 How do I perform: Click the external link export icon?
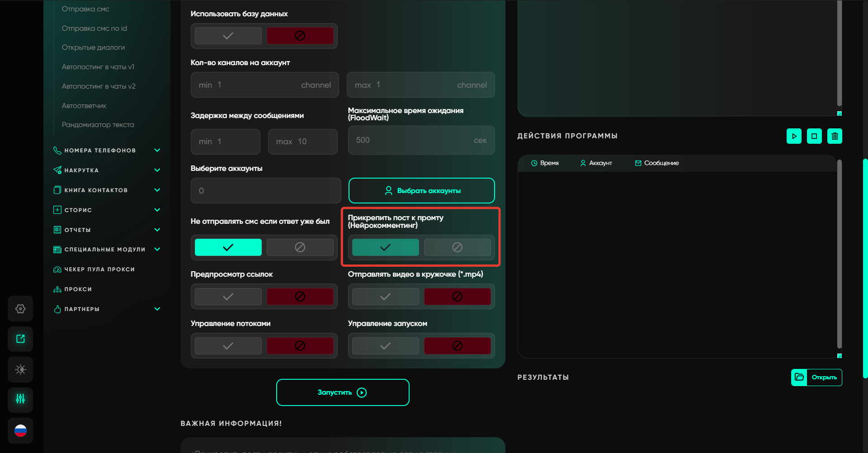pyautogui.click(x=20, y=339)
